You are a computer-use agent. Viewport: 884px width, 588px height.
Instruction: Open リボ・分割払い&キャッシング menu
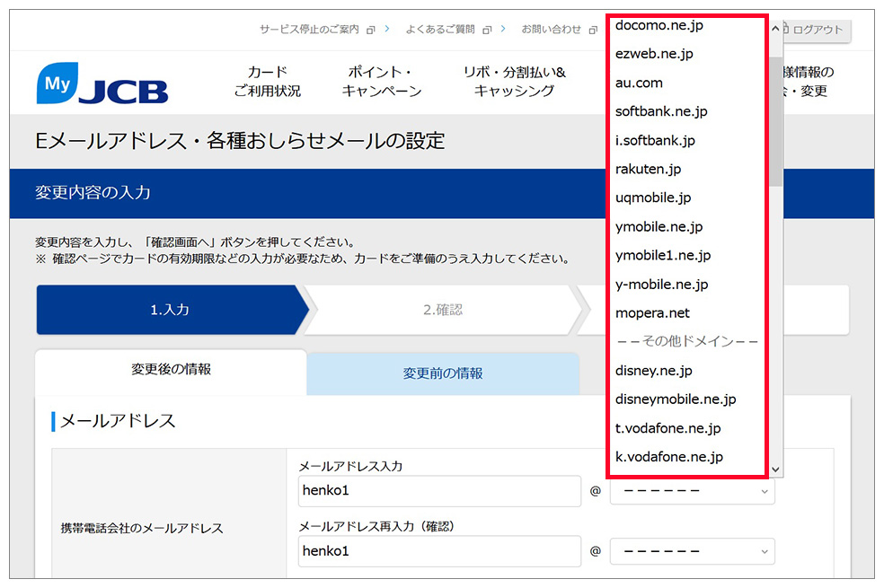[x=514, y=82]
